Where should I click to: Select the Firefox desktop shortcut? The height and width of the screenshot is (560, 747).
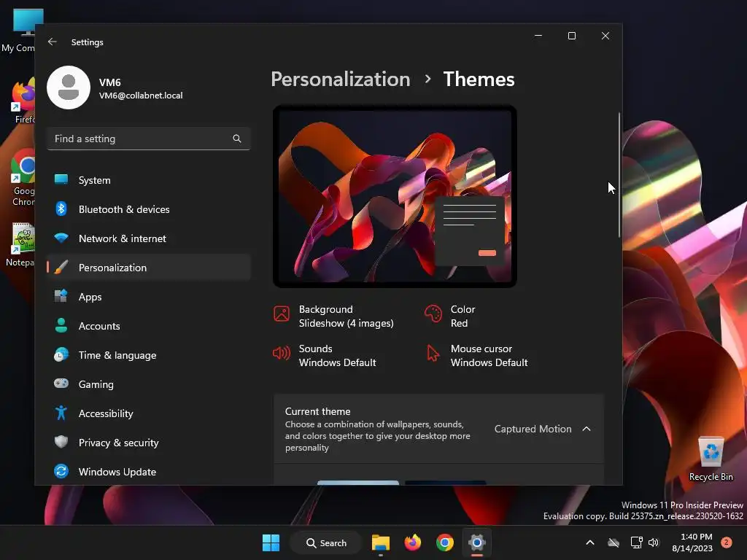point(21,101)
